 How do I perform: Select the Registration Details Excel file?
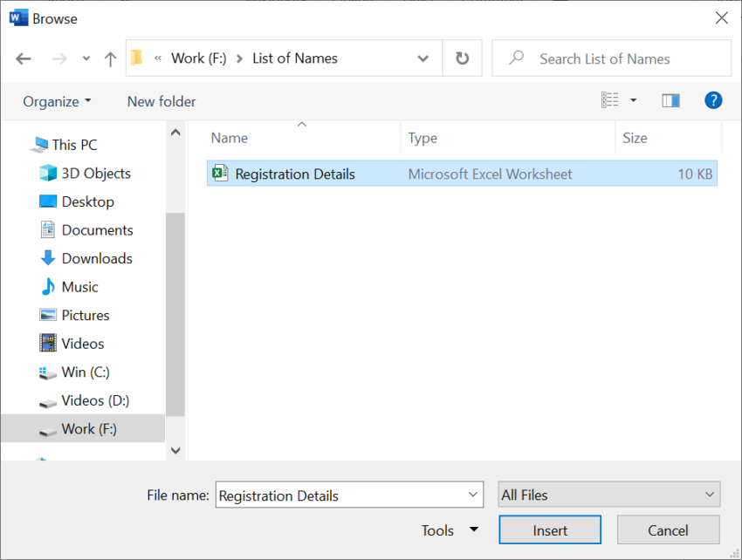pyautogui.click(x=295, y=174)
